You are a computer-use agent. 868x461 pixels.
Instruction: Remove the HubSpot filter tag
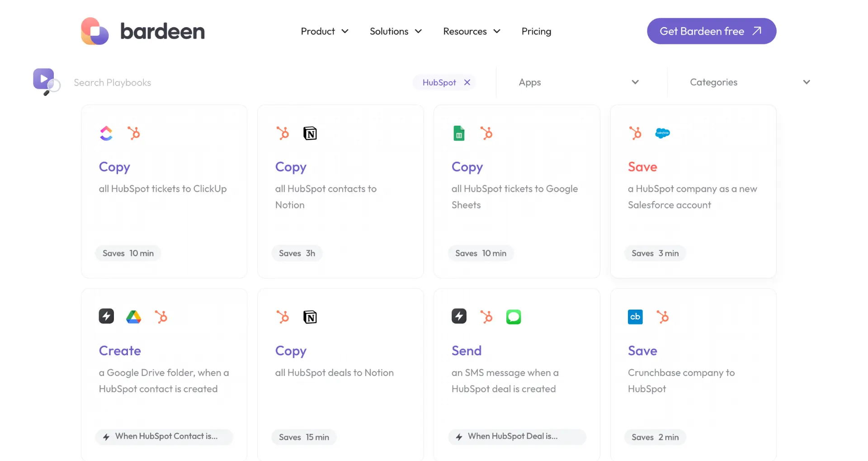[x=467, y=82]
